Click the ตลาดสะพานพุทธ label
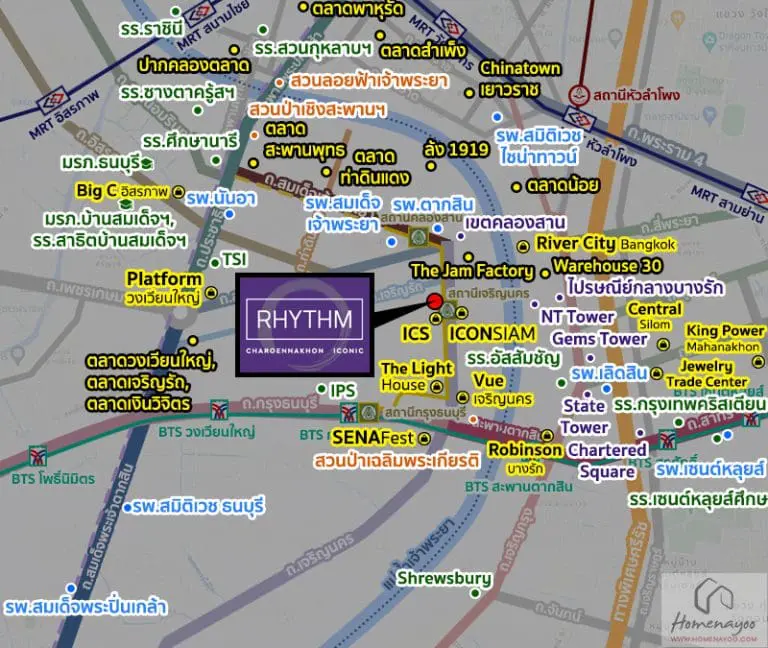This screenshot has height=648, width=768. [305, 140]
